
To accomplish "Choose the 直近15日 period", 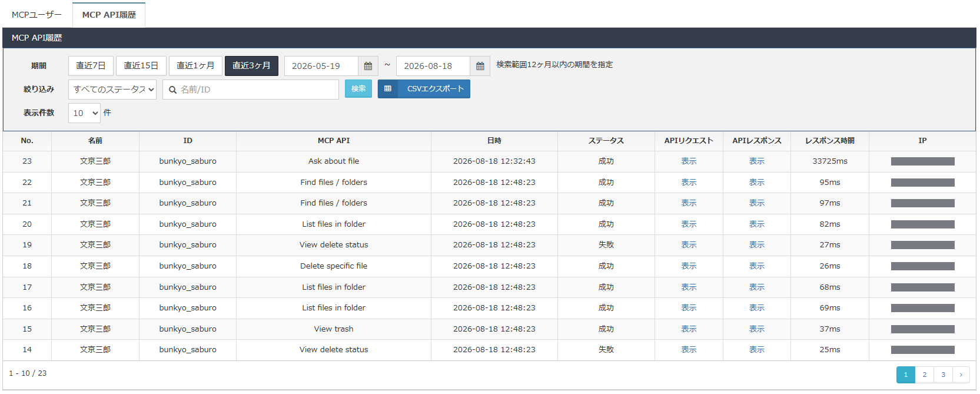I will pyautogui.click(x=141, y=66).
